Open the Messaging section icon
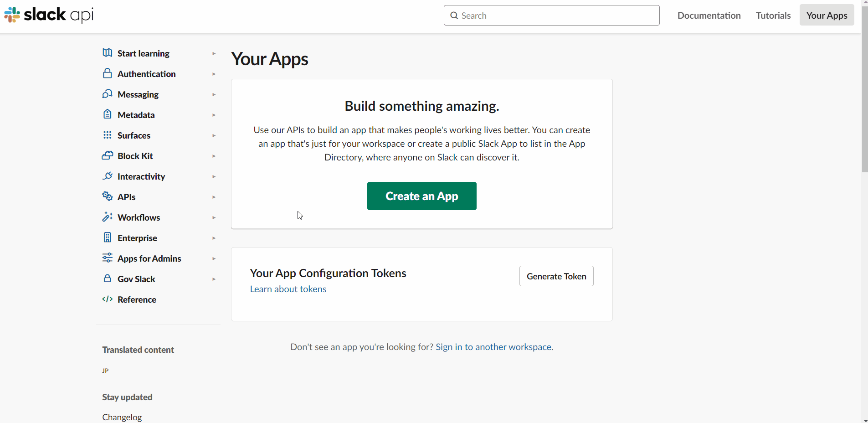 [107, 94]
